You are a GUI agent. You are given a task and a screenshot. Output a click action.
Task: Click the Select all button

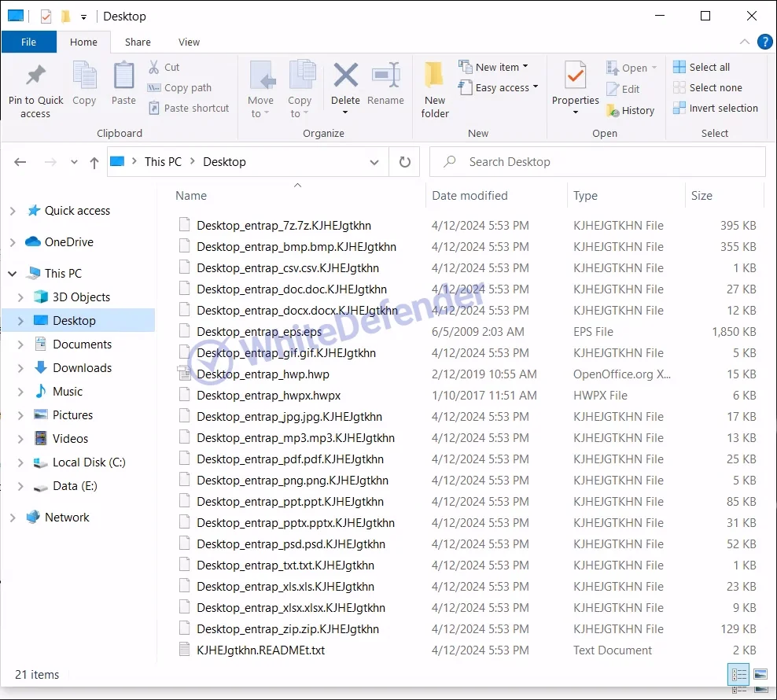click(709, 68)
